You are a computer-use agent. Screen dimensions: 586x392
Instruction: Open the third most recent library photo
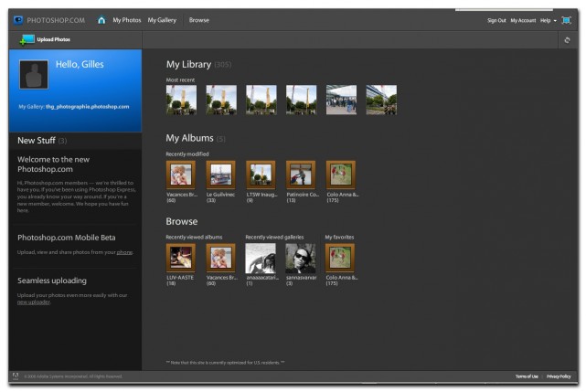(261, 100)
